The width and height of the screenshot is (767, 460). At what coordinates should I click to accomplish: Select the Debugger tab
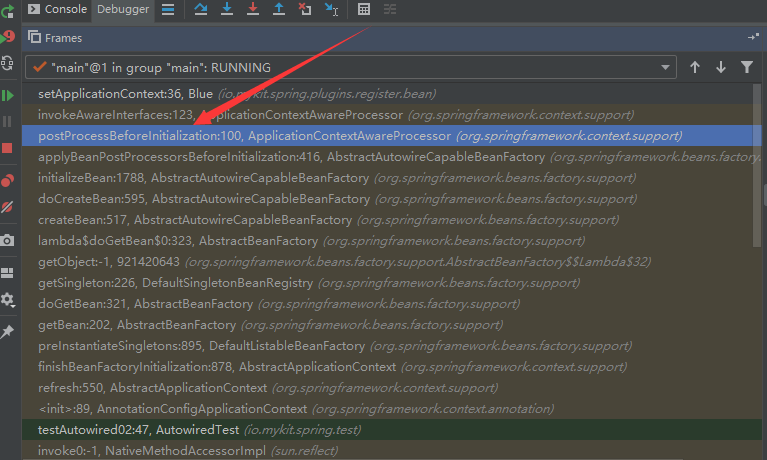120,9
